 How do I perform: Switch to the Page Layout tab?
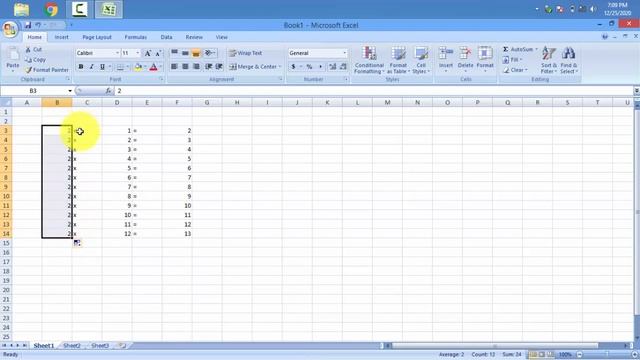[x=97, y=37]
